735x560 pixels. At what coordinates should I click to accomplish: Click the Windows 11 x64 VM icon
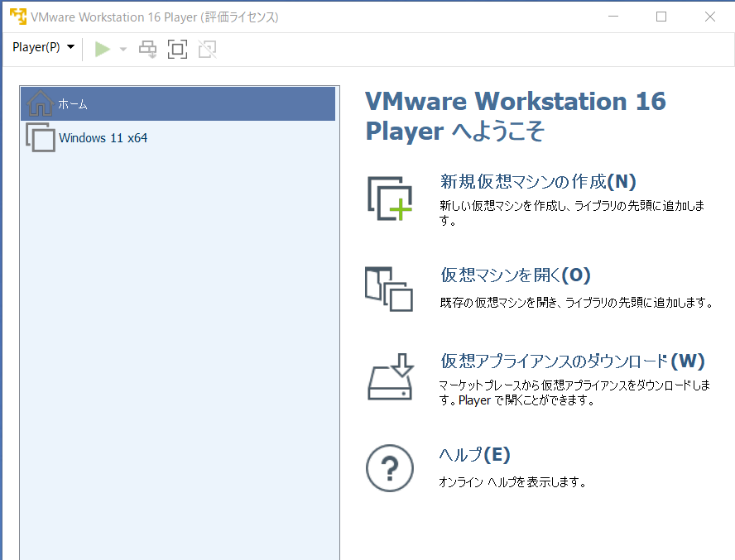[x=41, y=137]
